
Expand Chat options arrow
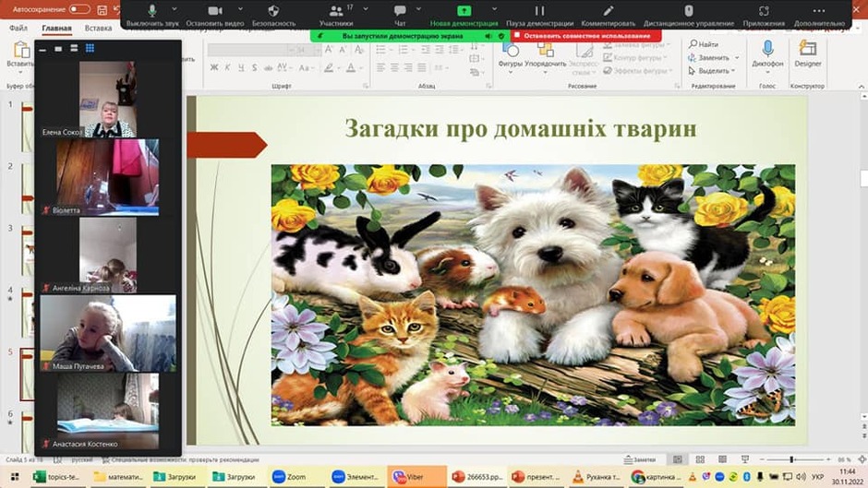[418, 9]
